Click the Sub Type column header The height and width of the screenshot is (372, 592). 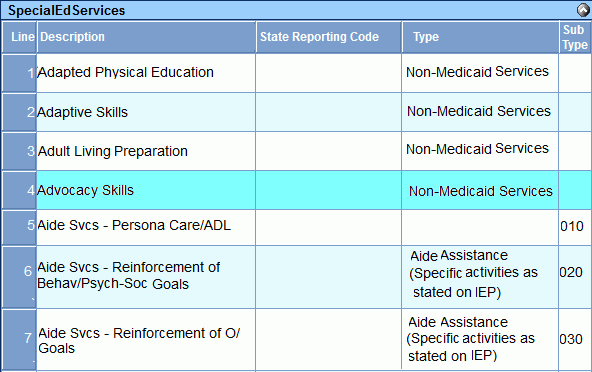click(x=575, y=37)
